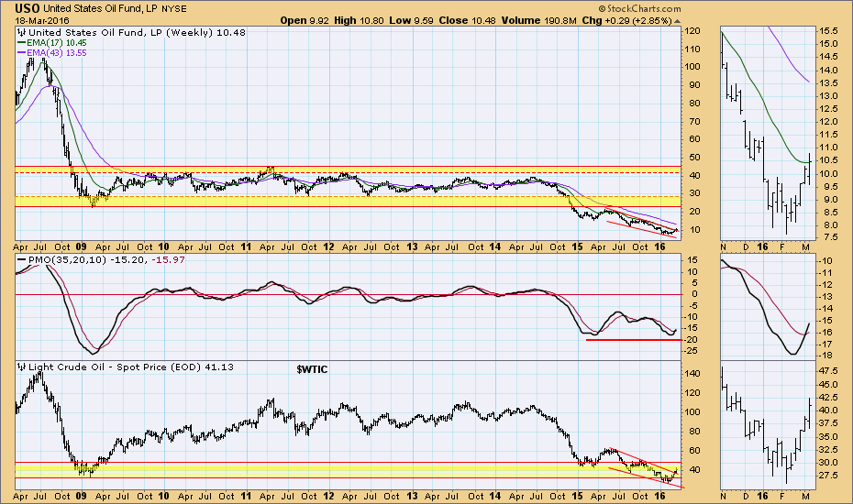Click the black line swatch beside PMO(35,20,10)
The image size is (853, 504).
22,260
